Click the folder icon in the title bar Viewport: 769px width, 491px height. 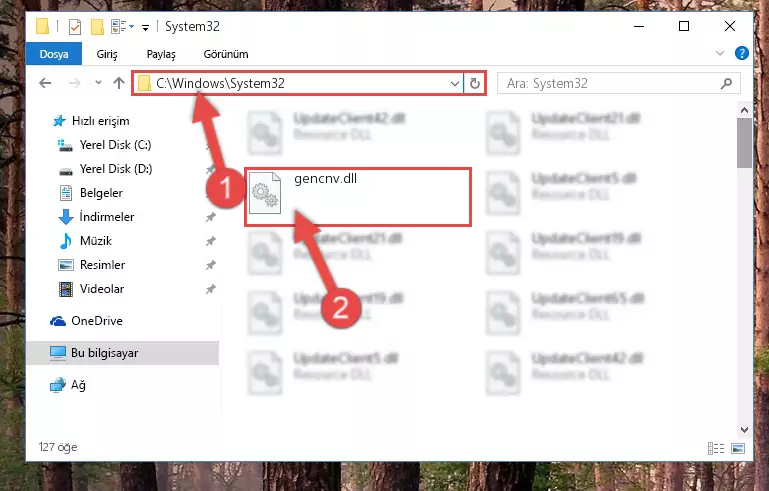(x=43, y=26)
